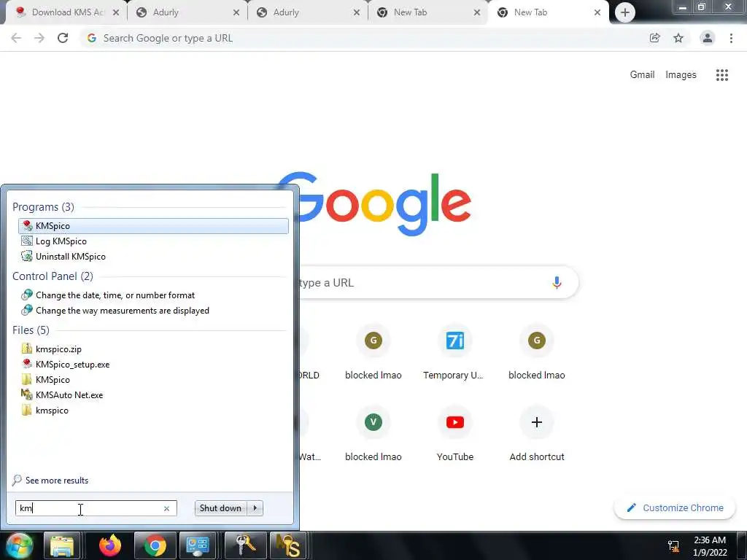Open the KMSAuto MS icon on the taskbar
The height and width of the screenshot is (560, 747).
pyautogui.click(x=289, y=545)
